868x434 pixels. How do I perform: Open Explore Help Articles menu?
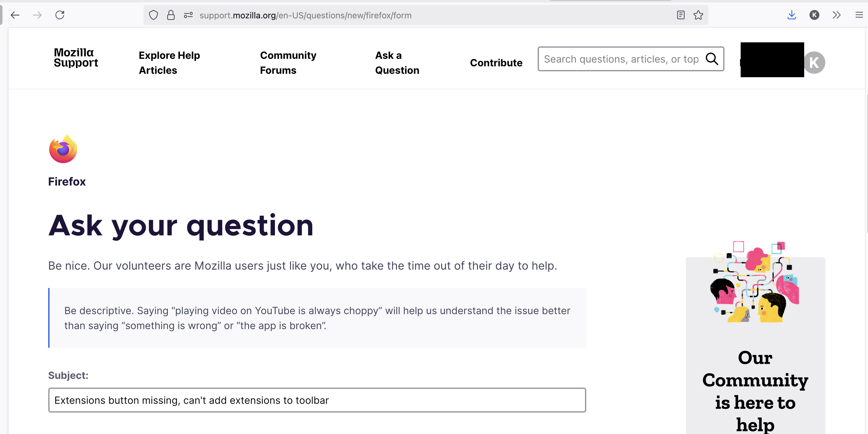tap(169, 63)
